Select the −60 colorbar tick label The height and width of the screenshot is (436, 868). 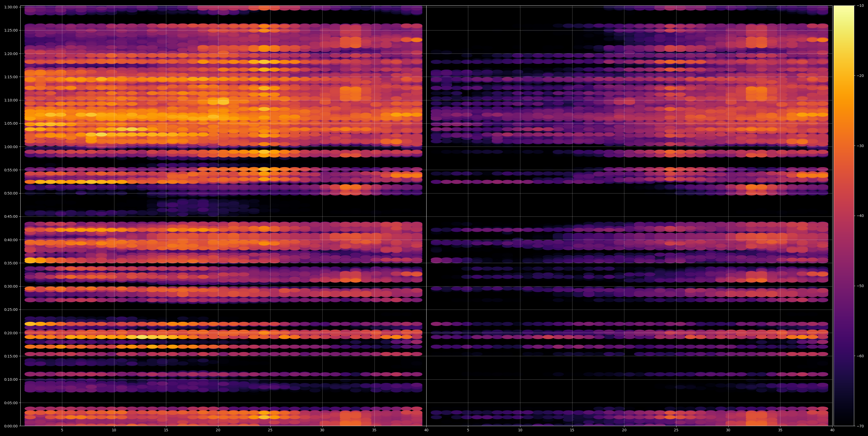coord(861,356)
